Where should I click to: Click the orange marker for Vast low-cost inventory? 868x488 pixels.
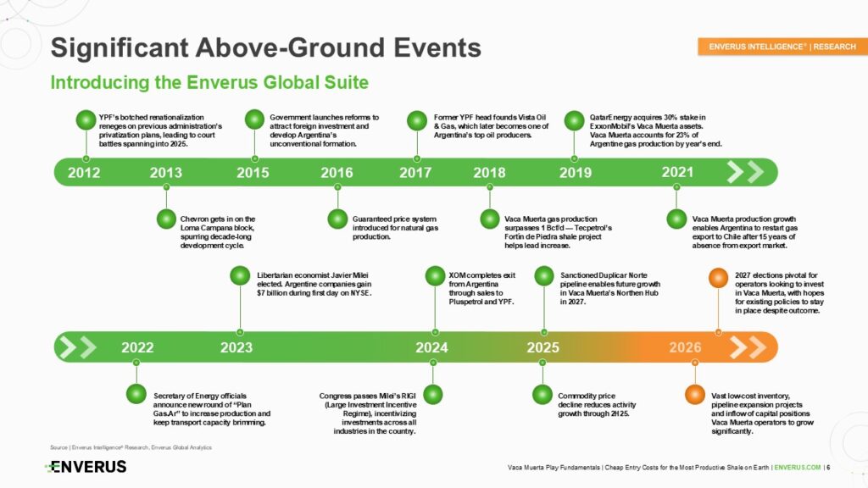pyautogui.click(x=695, y=395)
